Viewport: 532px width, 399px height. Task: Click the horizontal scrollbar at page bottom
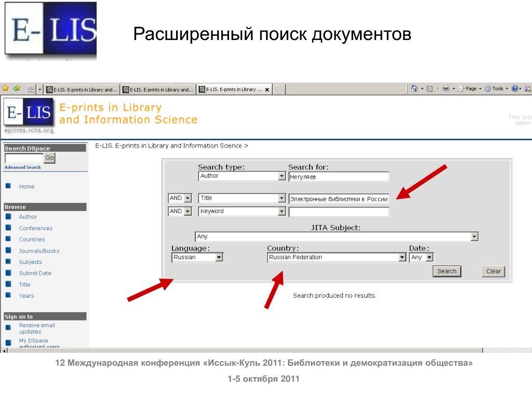click(x=245, y=351)
